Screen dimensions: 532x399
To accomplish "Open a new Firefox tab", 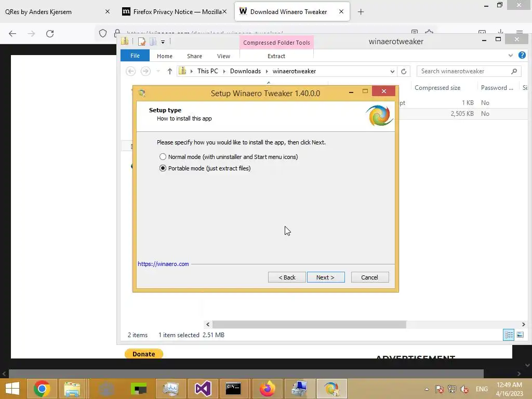I will point(361,12).
